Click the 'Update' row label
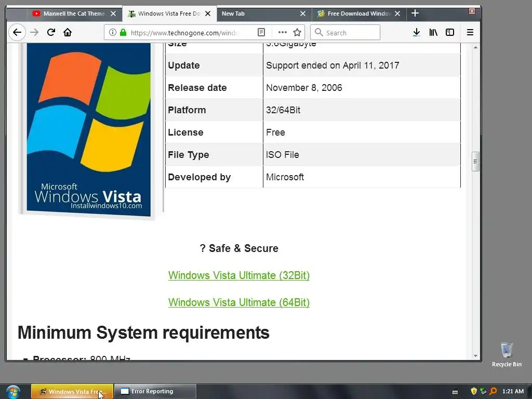Screen dimensions: 532x399 coord(183,65)
